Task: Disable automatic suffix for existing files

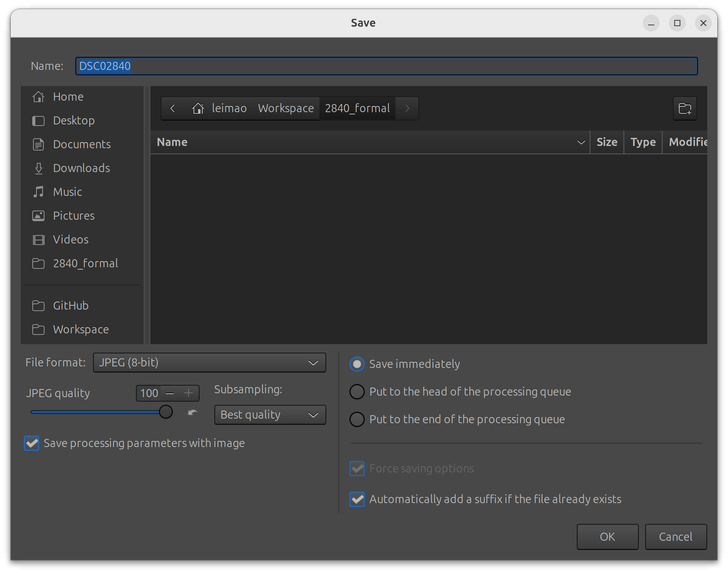Action: [357, 499]
